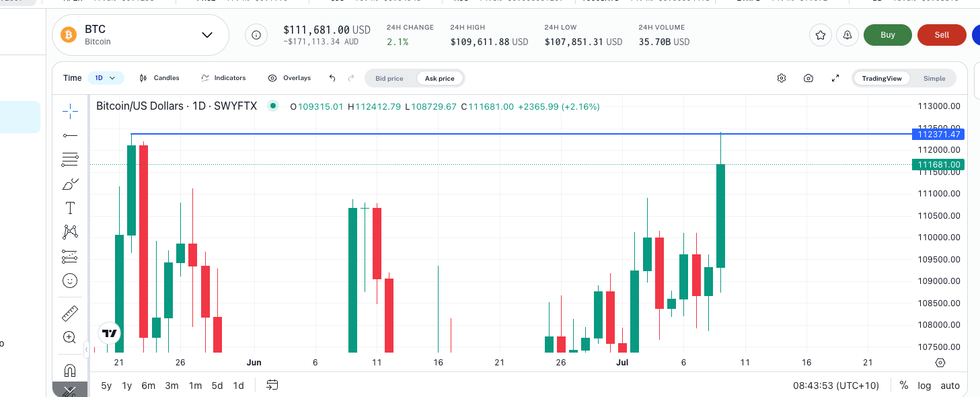Viewport: 980px width, 397px height.
Task: Select the crosshair cursor tool
Action: 70,111
